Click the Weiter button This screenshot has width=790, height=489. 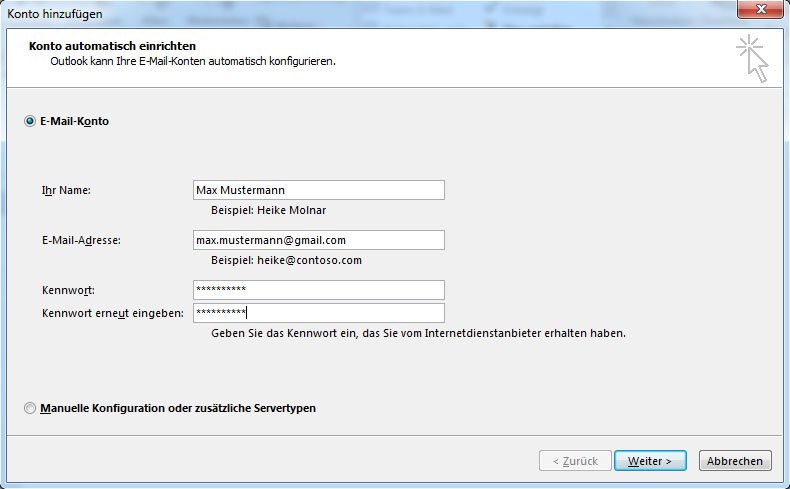[x=650, y=461]
